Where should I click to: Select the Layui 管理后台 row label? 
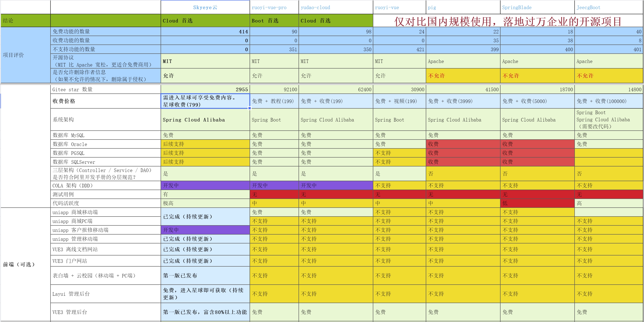(105, 294)
